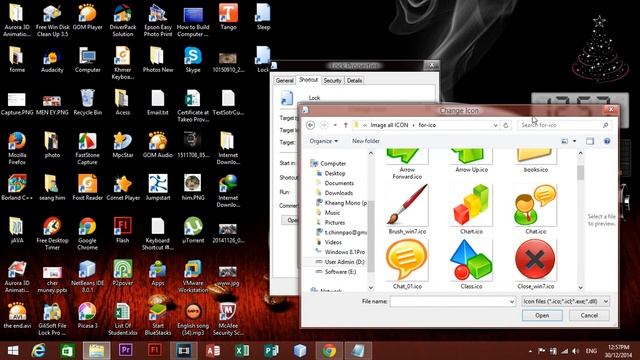The width and height of the screenshot is (640, 360).
Task: Open Google Chrome from taskbar
Action: pos(329,351)
